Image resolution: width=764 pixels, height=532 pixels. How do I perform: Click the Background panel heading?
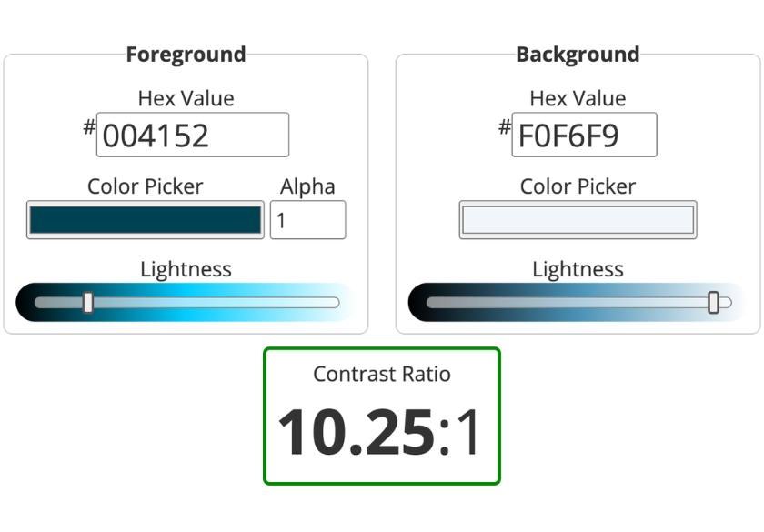578,55
